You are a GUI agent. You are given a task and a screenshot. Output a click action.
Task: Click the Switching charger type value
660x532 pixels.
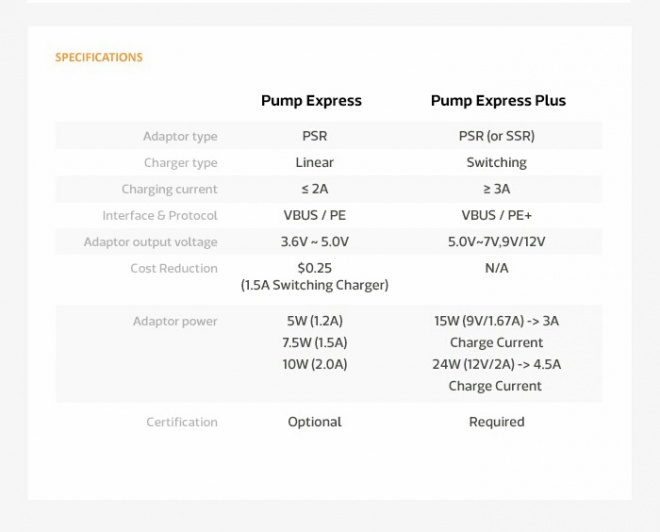point(497,163)
